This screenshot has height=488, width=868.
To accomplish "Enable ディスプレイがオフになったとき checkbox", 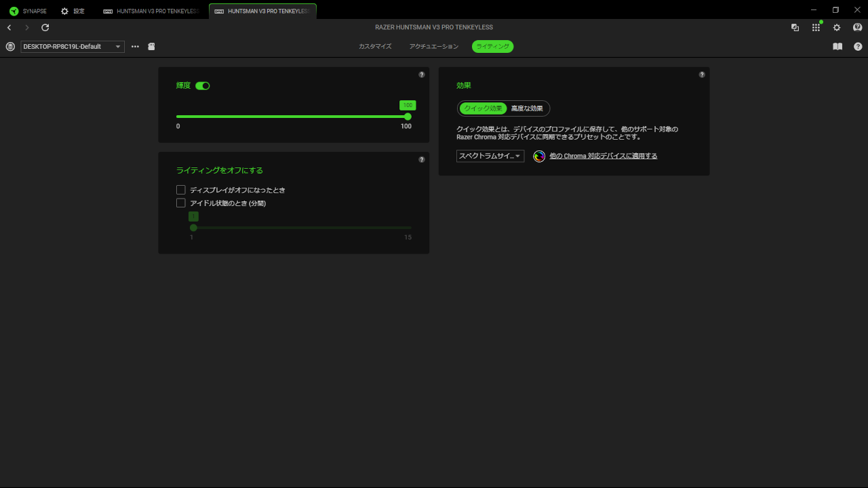I will [181, 190].
